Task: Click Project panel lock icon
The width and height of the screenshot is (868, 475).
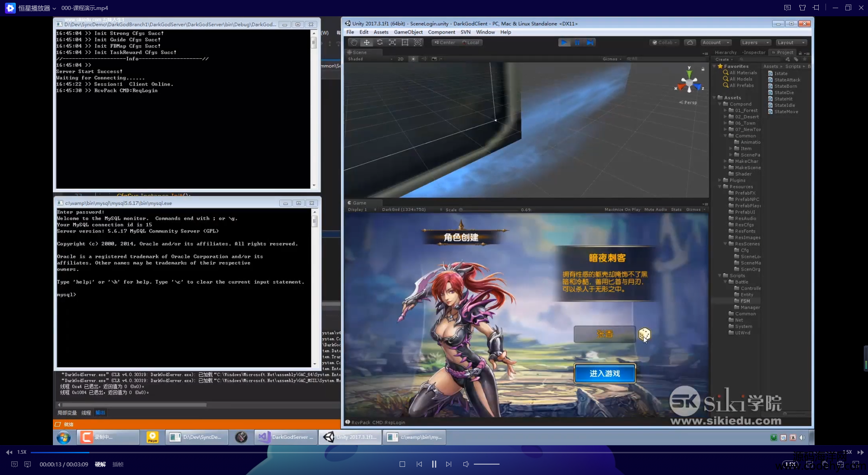Action: click(x=800, y=53)
